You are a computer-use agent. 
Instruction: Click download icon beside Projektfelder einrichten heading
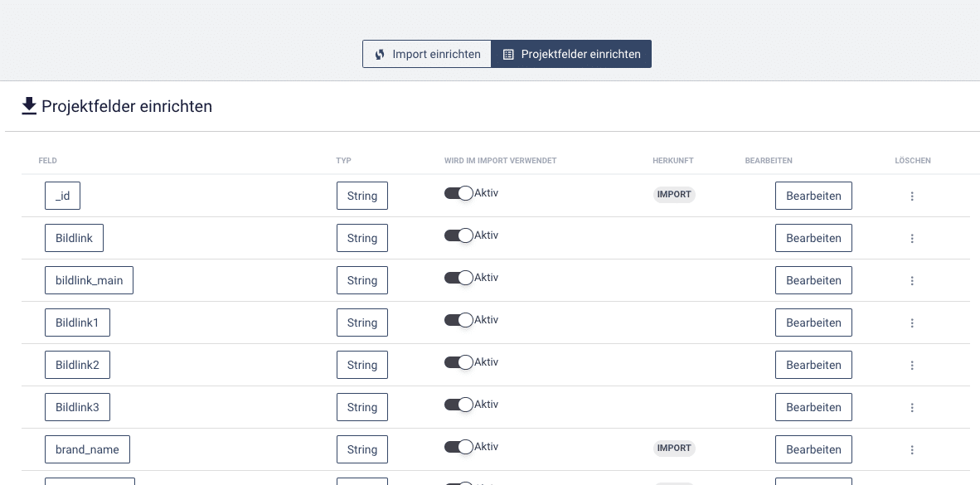click(29, 106)
